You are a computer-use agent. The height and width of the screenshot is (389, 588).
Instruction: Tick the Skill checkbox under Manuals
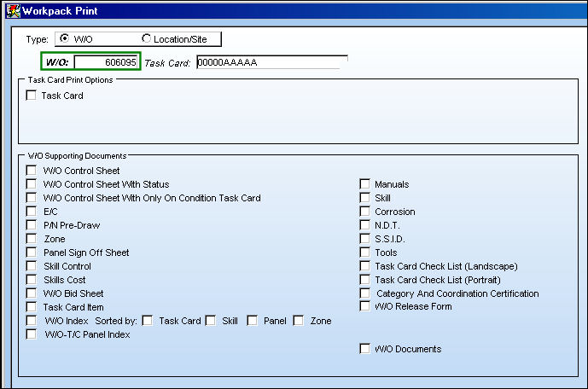point(364,198)
